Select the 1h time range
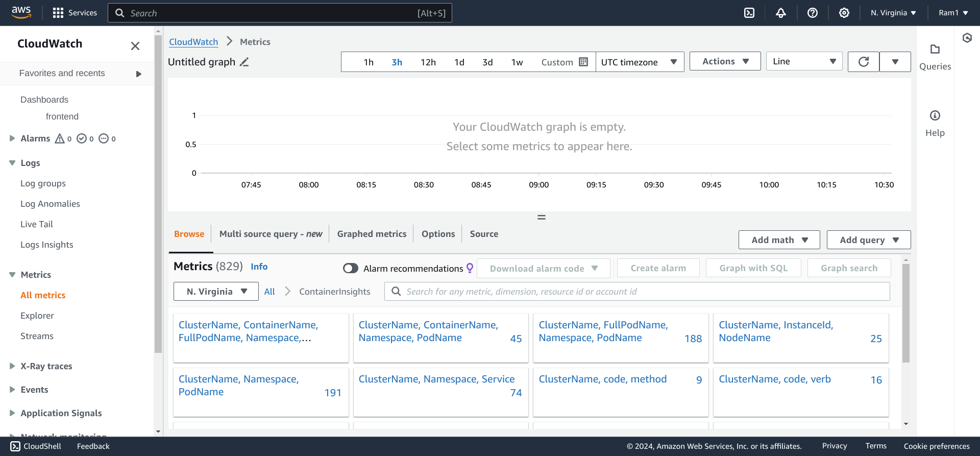The height and width of the screenshot is (456, 980). tap(369, 62)
